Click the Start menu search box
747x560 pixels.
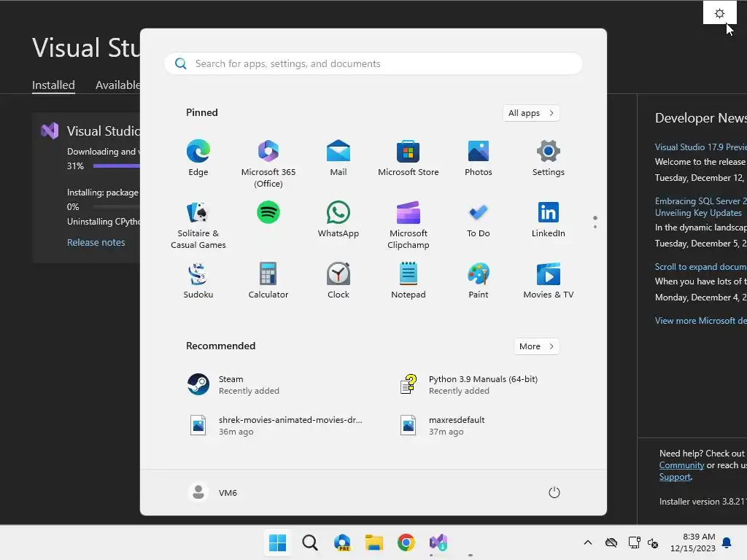pyautogui.click(x=373, y=63)
